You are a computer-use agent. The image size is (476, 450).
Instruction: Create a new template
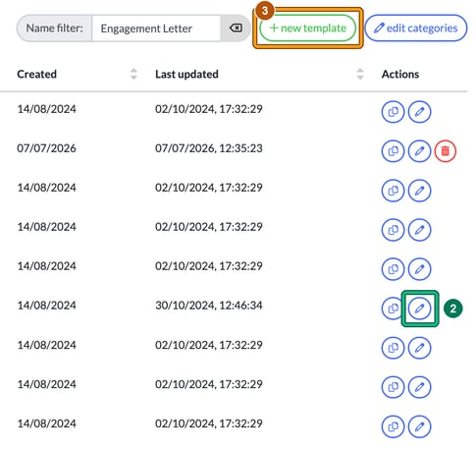click(307, 28)
